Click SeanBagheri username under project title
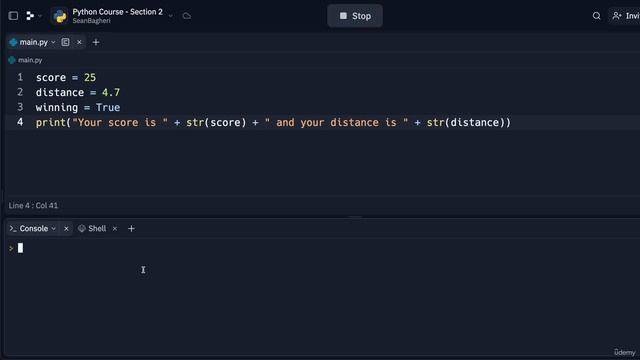Viewport: 640px width, 360px height. (x=91, y=21)
